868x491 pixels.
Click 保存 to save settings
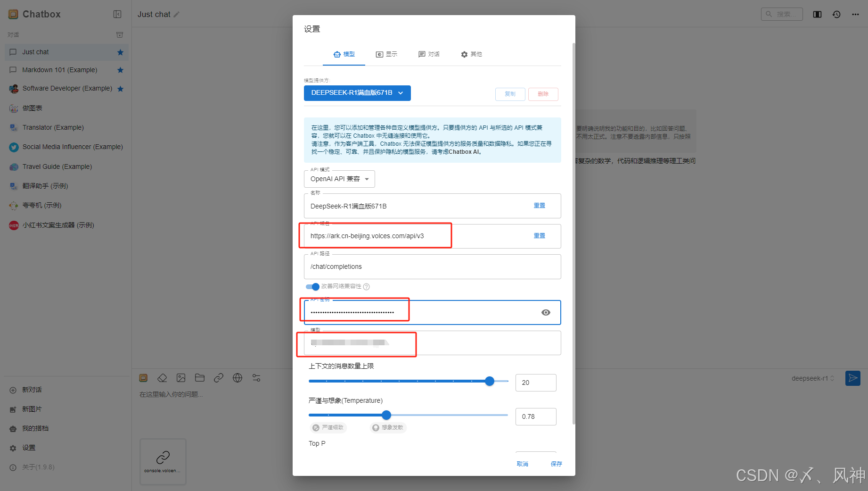557,464
